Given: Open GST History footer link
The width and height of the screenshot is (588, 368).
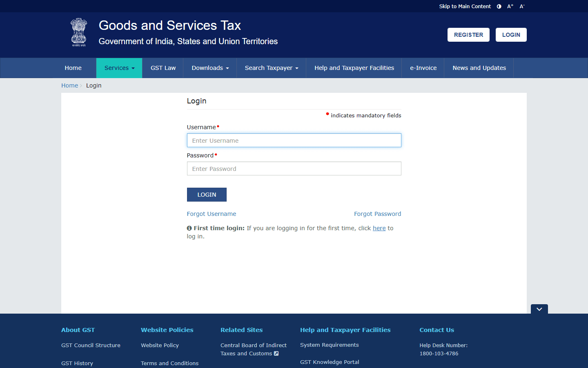Looking at the screenshot, I should point(77,363).
